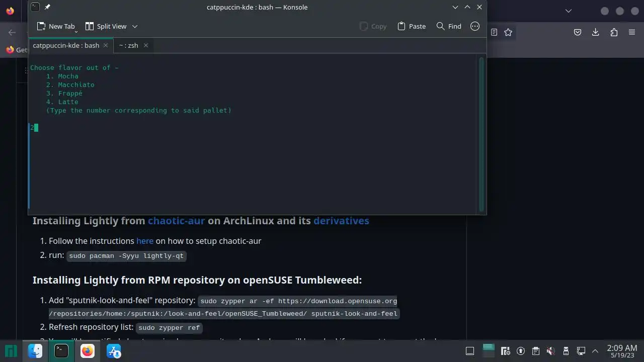
Task: Click the Konsole terminal icon in taskbar
Action: click(x=61, y=351)
